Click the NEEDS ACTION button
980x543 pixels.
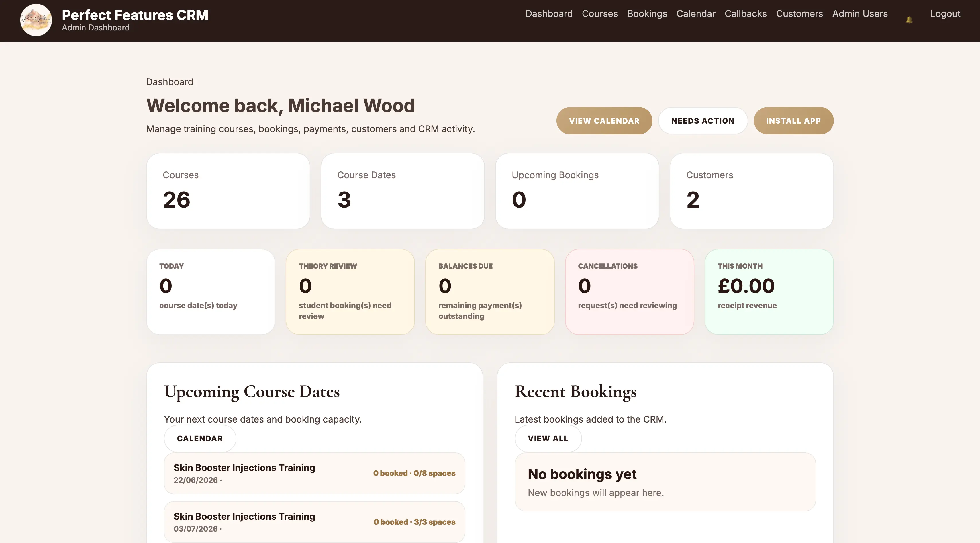click(x=703, y=121)
